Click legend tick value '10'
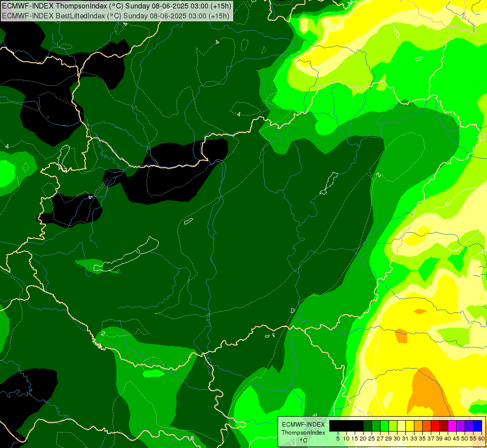 pos(346,439)
